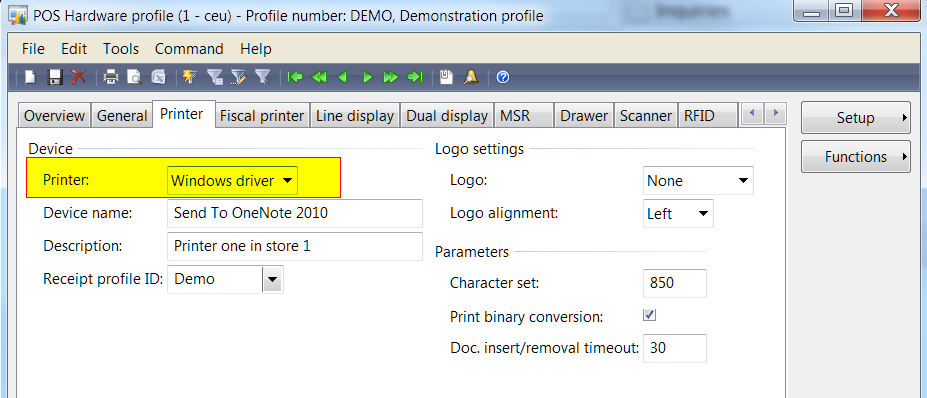This screenshot has width=927, height=398.
Task: Select the Printer tab
Action: click(x=182, y=114)
